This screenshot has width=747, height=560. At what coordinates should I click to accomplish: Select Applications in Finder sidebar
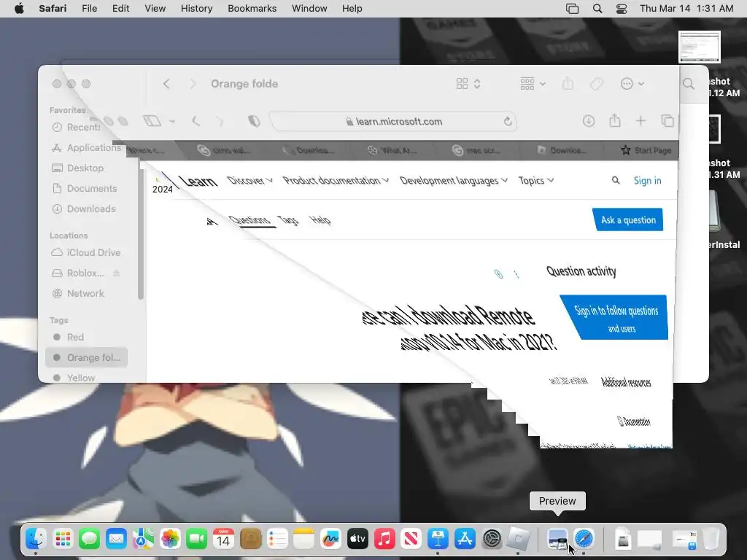click(x=88, y=147)
